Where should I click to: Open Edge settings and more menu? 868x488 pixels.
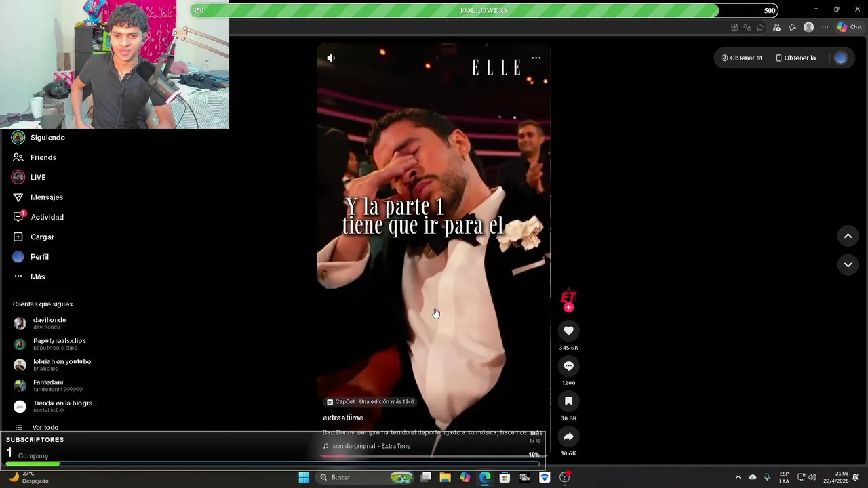(x=825, y=27)
